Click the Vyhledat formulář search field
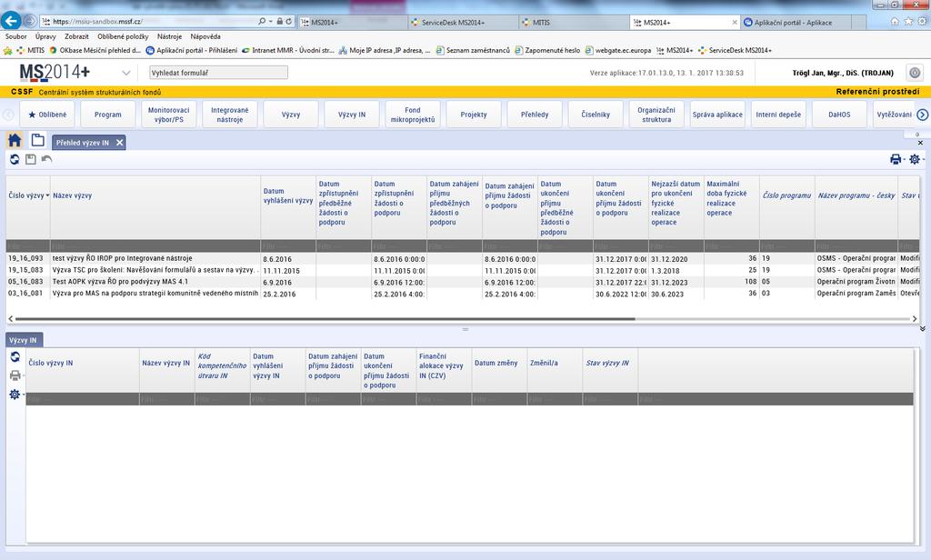Image resolution: width=931 pixels, height=560 pixels. tap(218, 73)
